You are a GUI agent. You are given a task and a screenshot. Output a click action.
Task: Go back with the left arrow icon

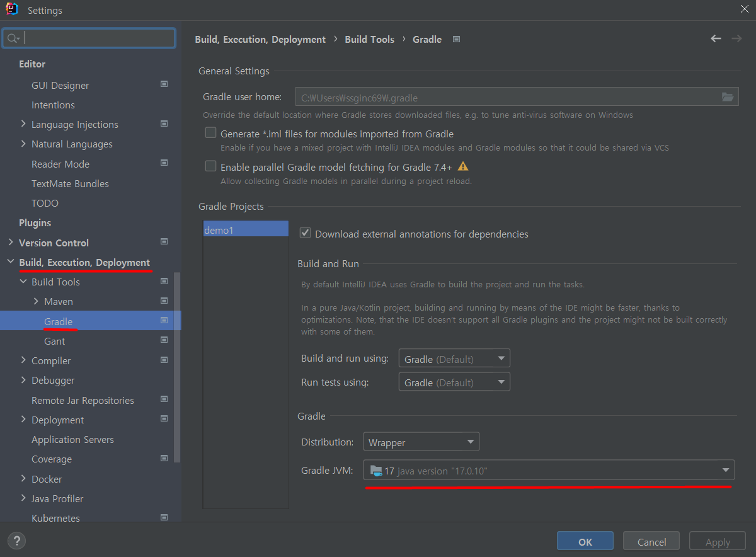716,38
